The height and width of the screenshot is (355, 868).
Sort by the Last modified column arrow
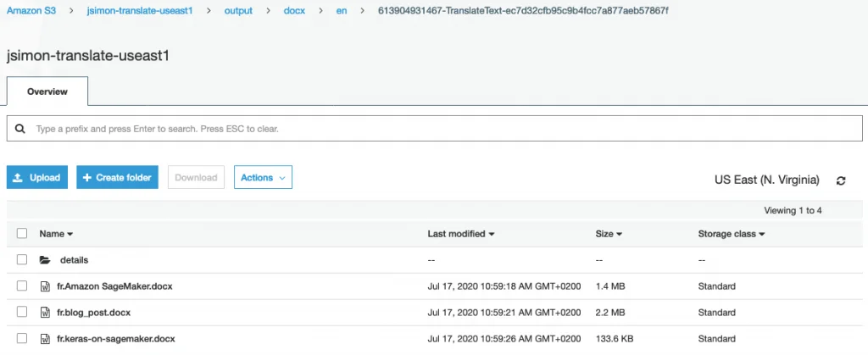tap(492, 235)
